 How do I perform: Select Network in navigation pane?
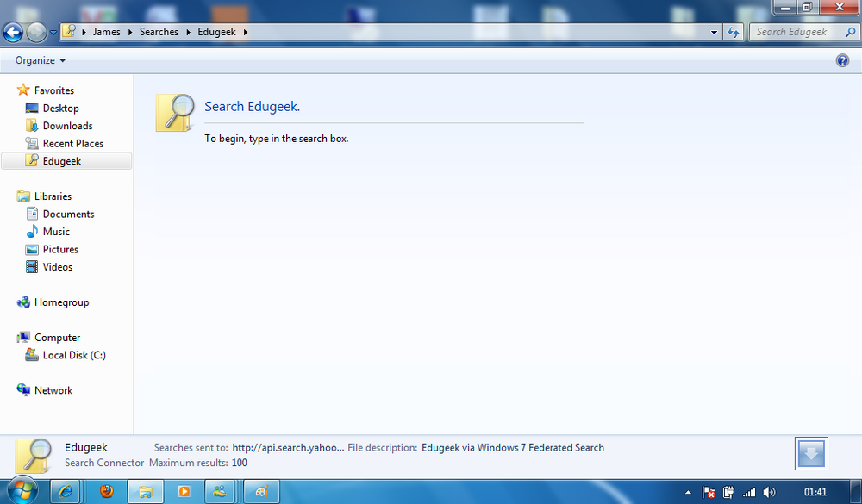[53, 390]
